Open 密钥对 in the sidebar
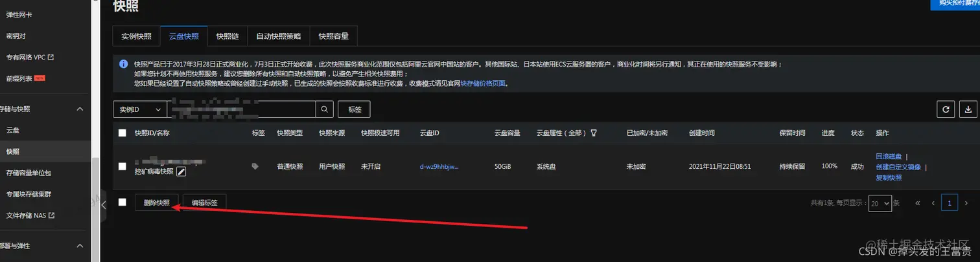Image resolution: width=980 pixels, height=262 pixels. click(x=16, y=36)
